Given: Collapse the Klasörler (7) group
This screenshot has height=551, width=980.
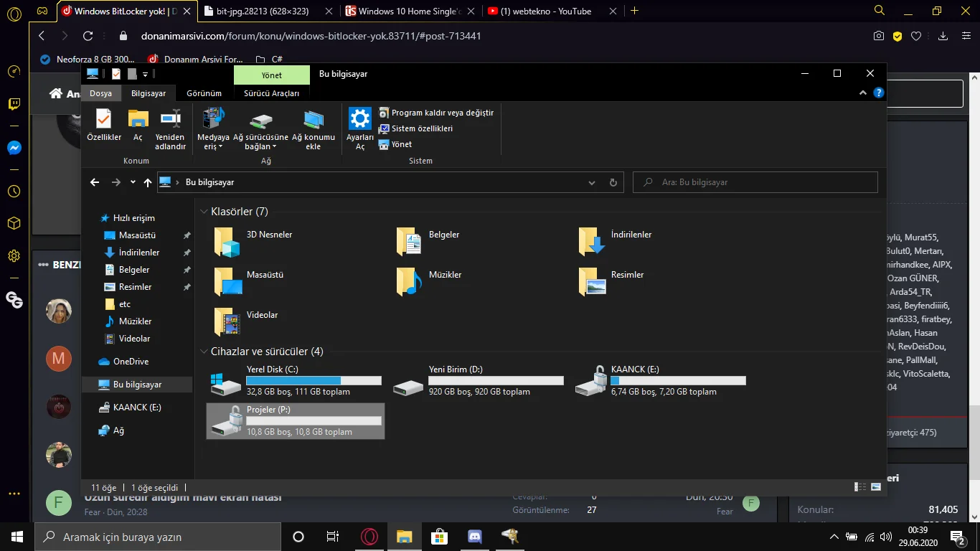Looking at the screenshot, I should 204,212.
